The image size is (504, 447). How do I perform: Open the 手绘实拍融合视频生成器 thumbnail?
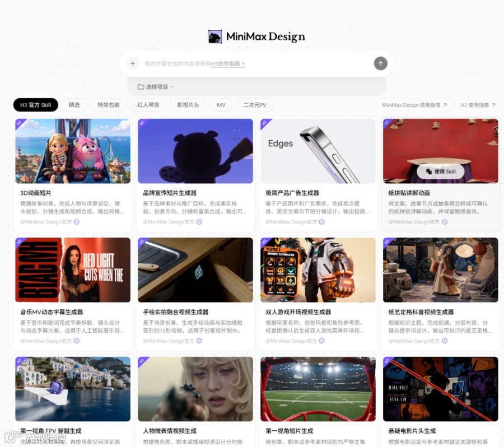[x=195, y=270]
